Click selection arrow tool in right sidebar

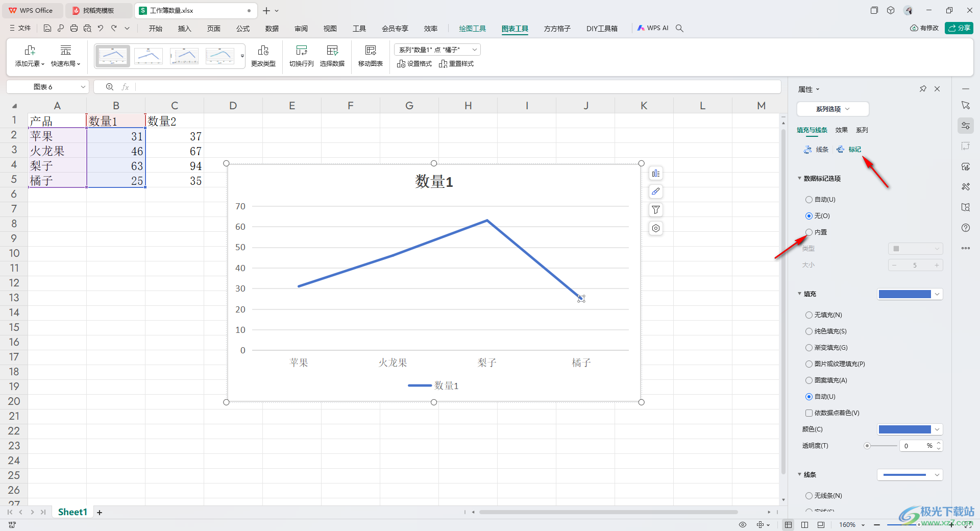[966, 105]
